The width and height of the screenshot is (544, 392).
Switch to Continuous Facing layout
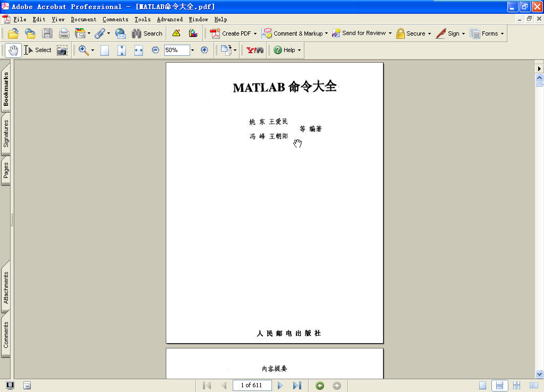(x=516, y=386)
